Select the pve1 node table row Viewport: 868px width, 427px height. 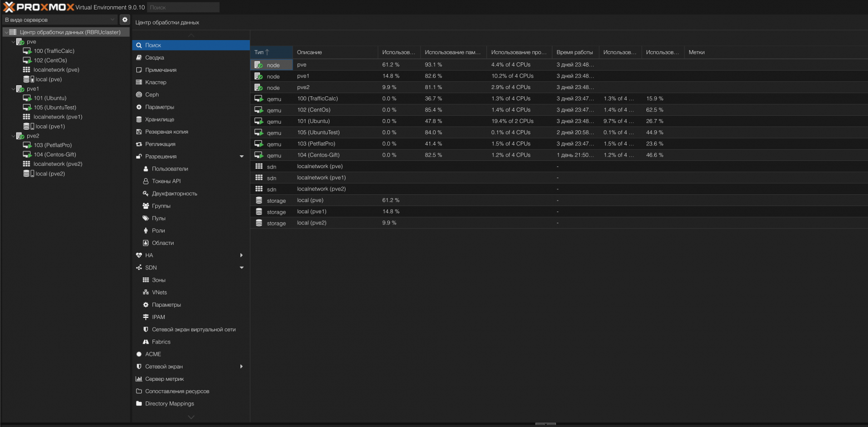(x=559, y=76)
